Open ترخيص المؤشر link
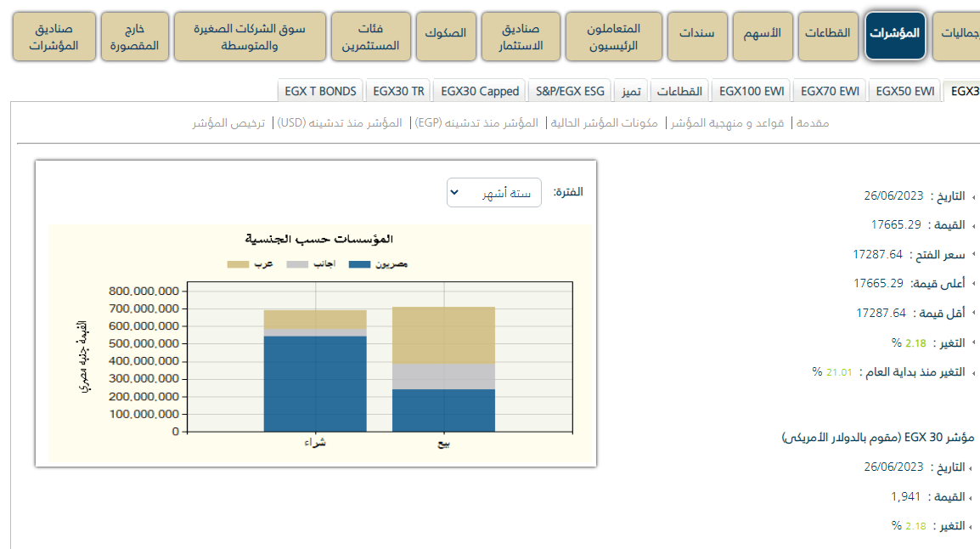This screenshot has height=549, width=980. [x=228, y=123]
